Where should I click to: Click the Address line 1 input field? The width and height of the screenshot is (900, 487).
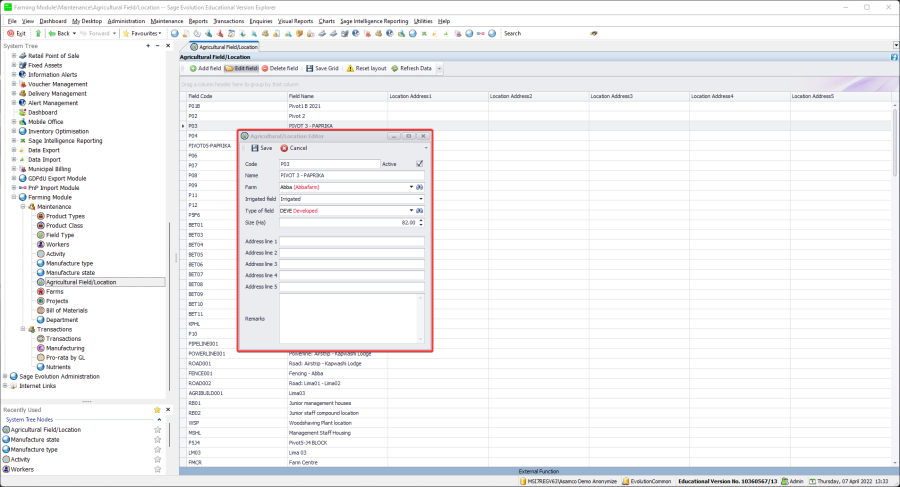tap(352, 241)
